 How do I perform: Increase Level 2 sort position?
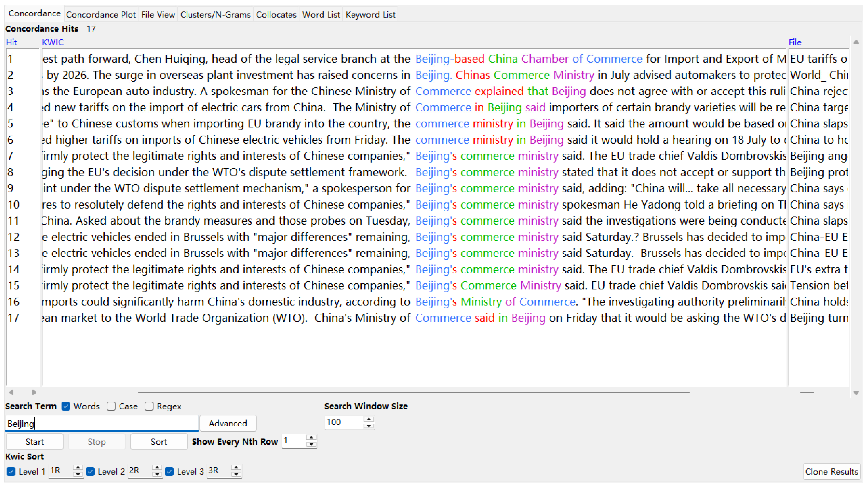[157, 468]
